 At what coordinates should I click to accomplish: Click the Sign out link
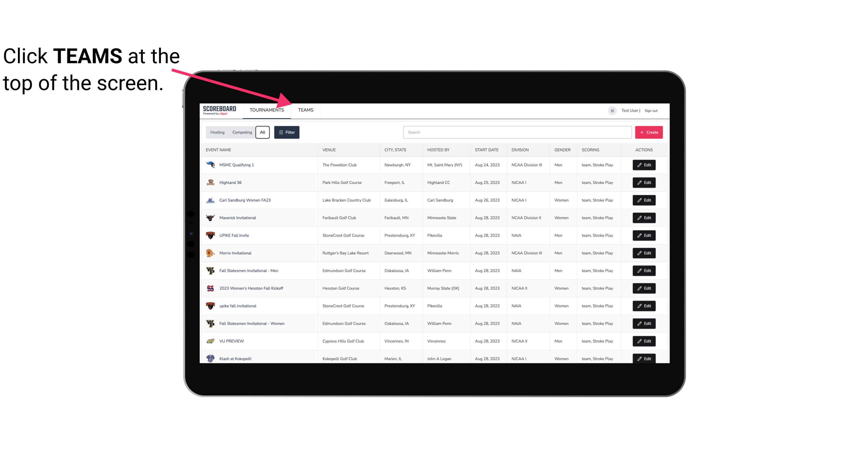651,110
